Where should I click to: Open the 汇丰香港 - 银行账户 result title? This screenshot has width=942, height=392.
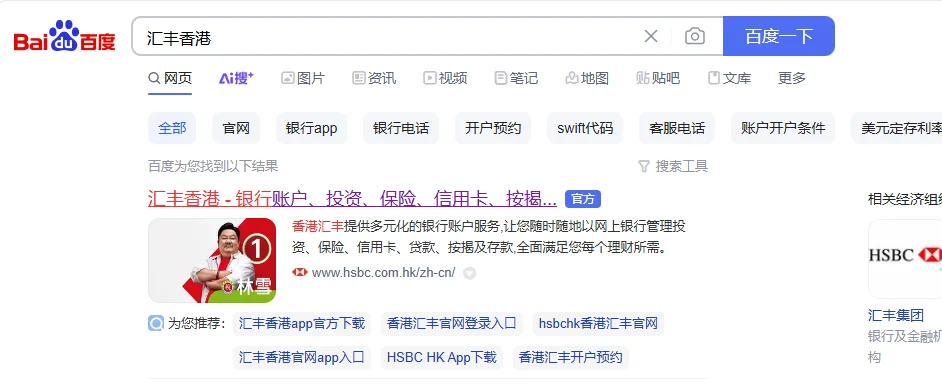click(x=352, y=198)
